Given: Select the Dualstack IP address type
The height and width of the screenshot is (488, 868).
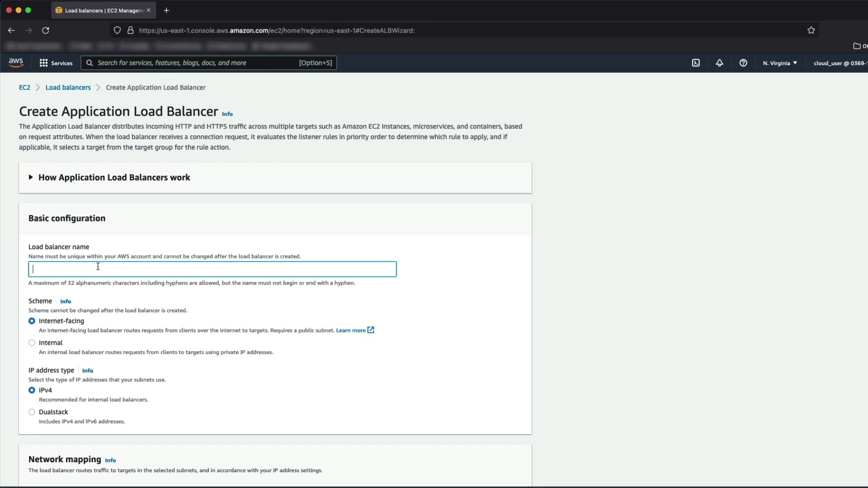Looking at the screenshot, I should pyautogui.click(x=32, y=412).
